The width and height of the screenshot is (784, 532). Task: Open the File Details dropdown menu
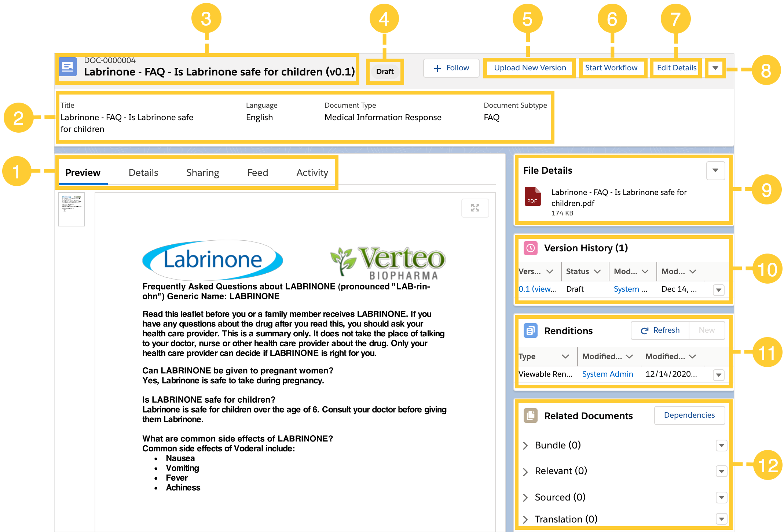(x=715, y=170)
